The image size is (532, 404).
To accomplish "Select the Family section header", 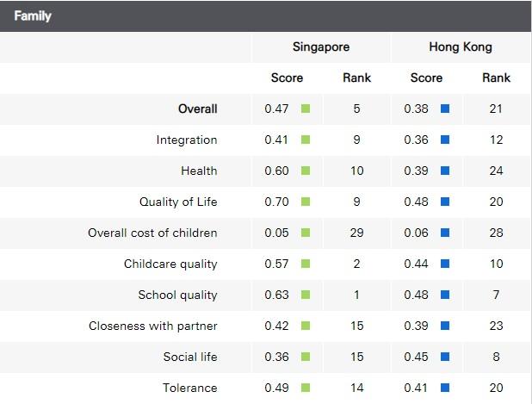I will coord(33,16).
